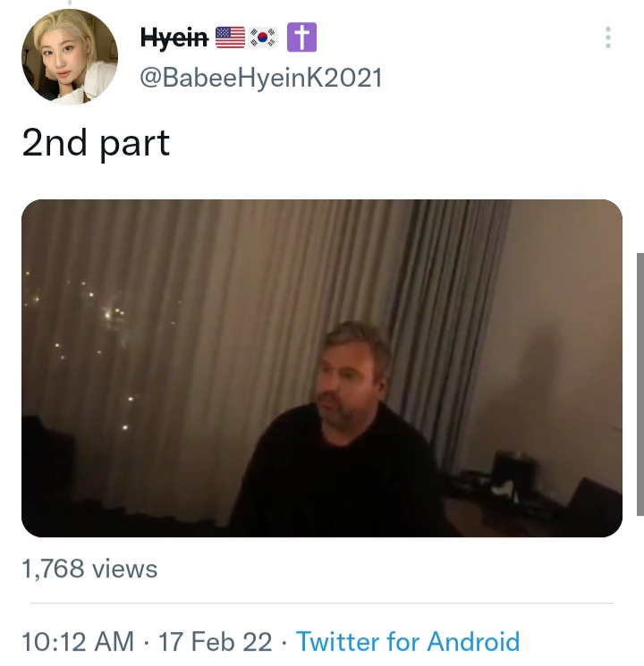The width and height of the screenshot is (644, 666).
Task: Open the @BabeeHyeinK2021 handle link
Action: [261, 78]
